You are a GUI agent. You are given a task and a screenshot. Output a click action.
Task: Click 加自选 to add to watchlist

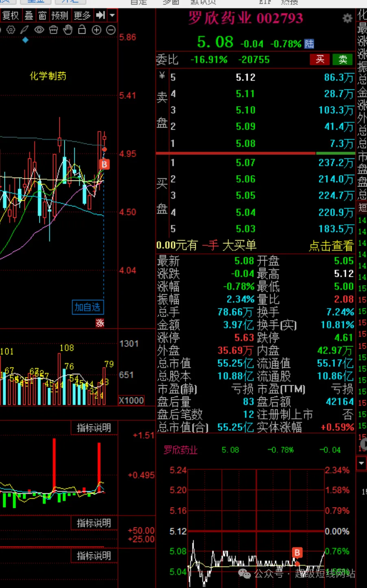pos(87,307)
